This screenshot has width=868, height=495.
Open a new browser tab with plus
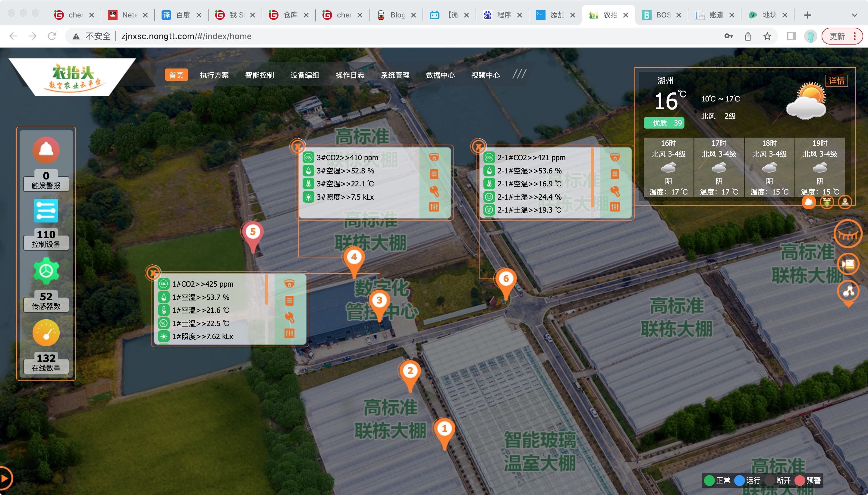pyautogui.click(x=807, y=15)
